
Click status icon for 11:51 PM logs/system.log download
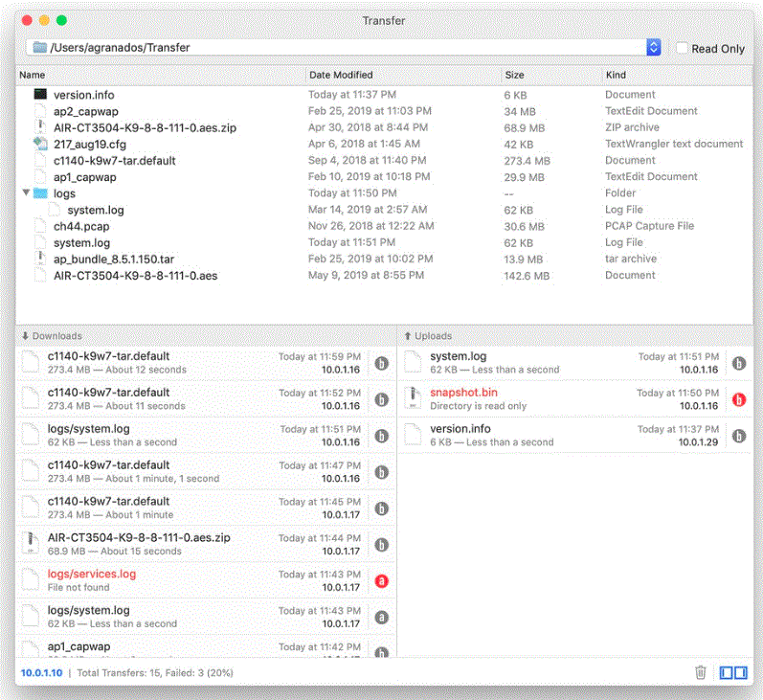381,436
